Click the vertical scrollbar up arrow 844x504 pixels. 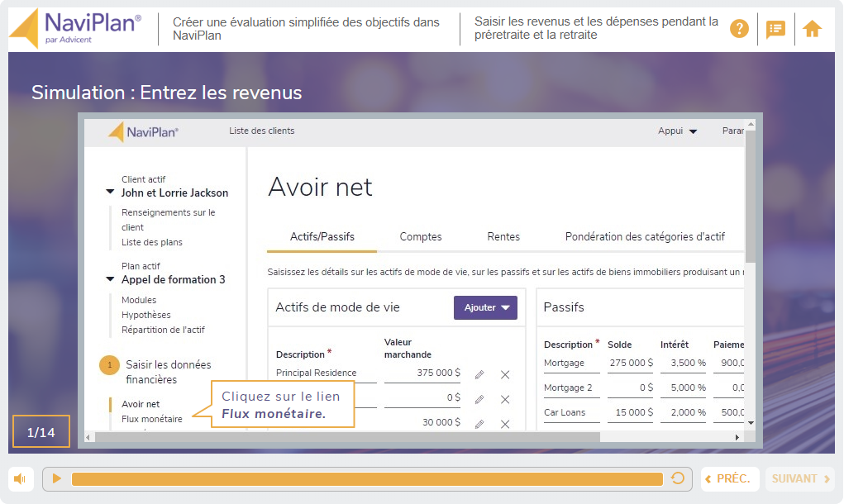[751, 124]
